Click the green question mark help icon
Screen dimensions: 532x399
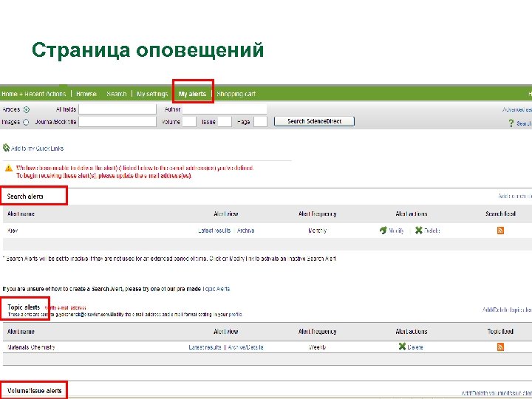click(x=511, y=123)
